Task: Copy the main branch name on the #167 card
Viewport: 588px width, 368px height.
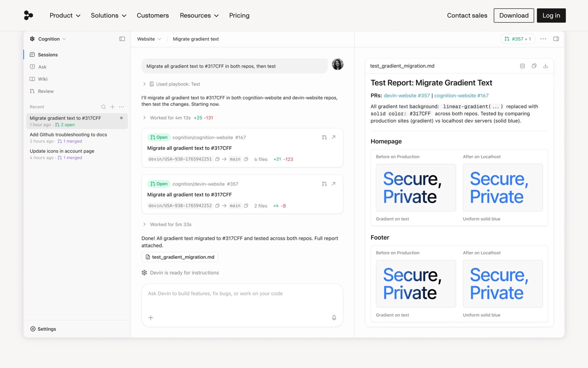Action: [246, 159]
